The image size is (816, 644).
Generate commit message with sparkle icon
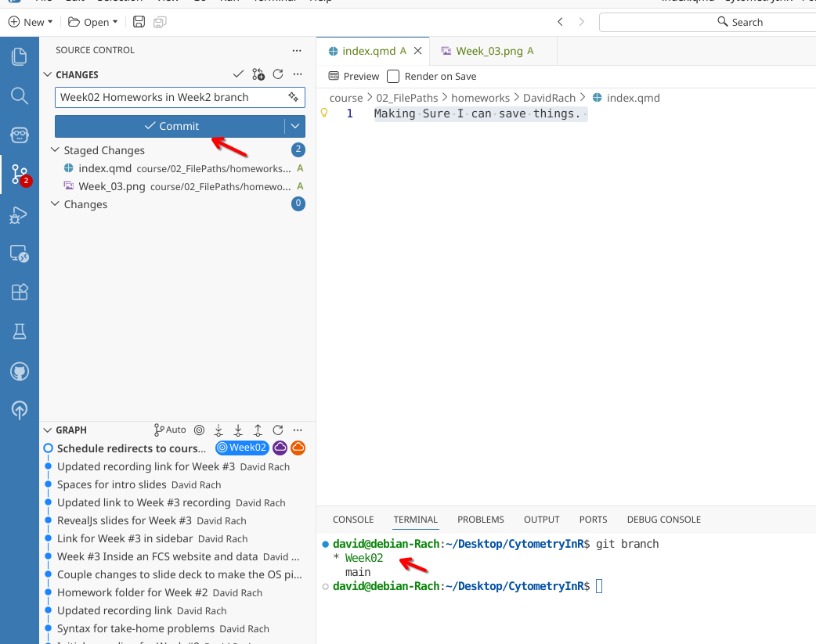[293, 97]
